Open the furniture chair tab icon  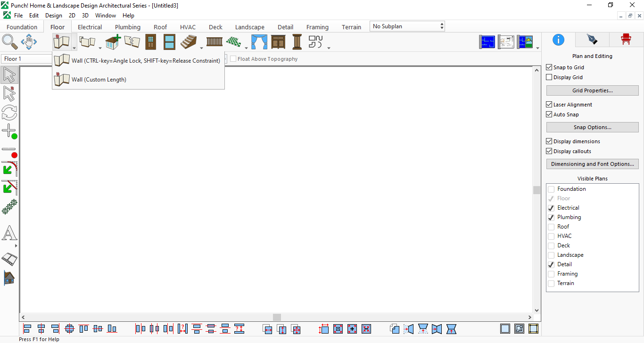coord(626,39)
